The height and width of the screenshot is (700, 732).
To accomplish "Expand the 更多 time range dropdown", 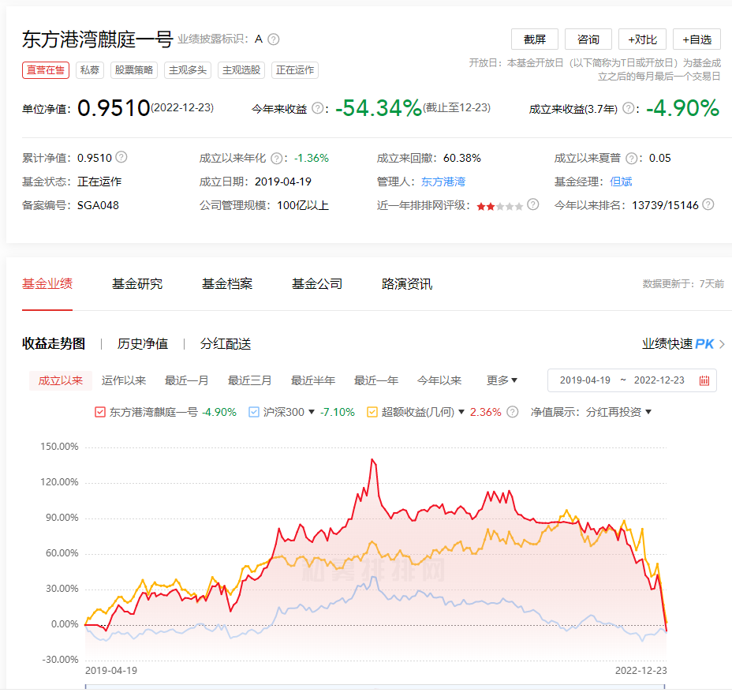I will coord(502,380).
